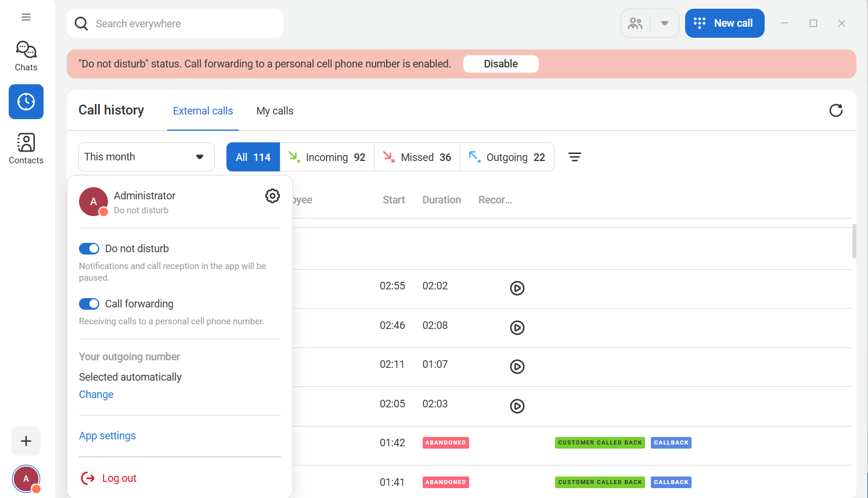Filter calls by Missed

[417, 157]
